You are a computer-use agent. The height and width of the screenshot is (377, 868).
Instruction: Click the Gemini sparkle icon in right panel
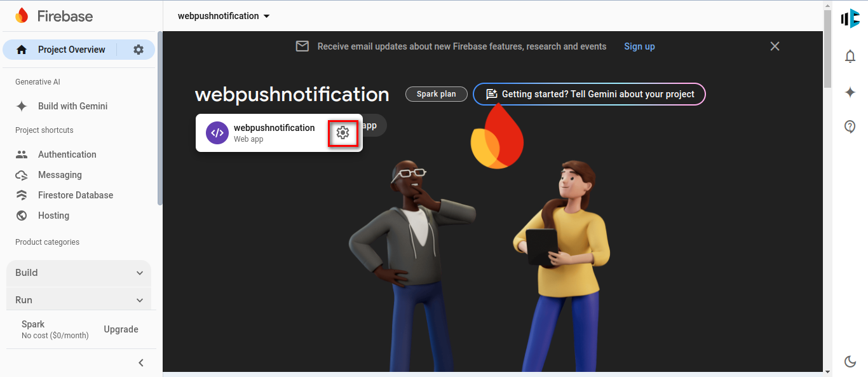point(850,92)
